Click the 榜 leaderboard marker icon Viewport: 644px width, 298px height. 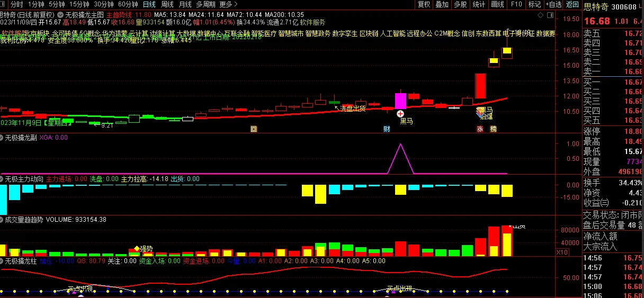click(494, 129)
